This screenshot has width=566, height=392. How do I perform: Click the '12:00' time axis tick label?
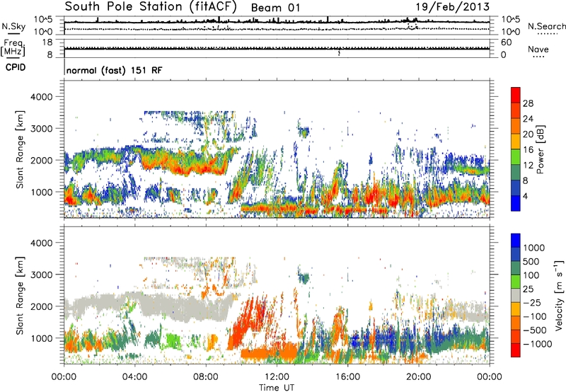coord(277,377)
